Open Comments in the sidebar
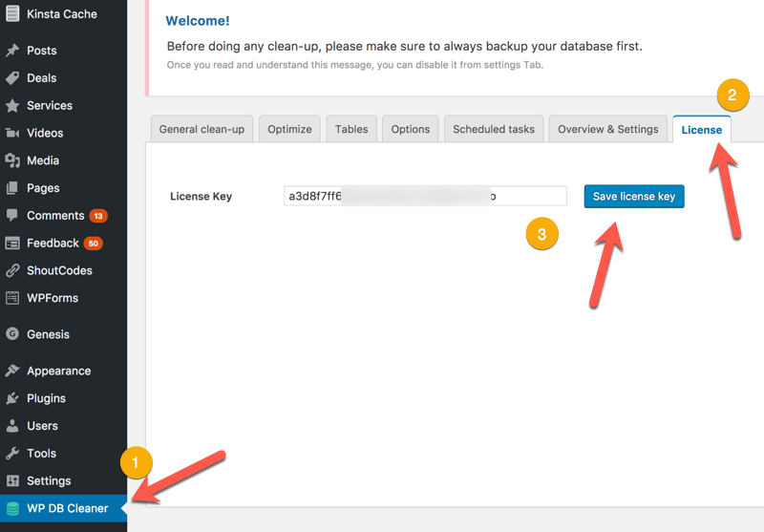Image resolution: width=764 pixels, height=532 pixels. coord(55,215)
